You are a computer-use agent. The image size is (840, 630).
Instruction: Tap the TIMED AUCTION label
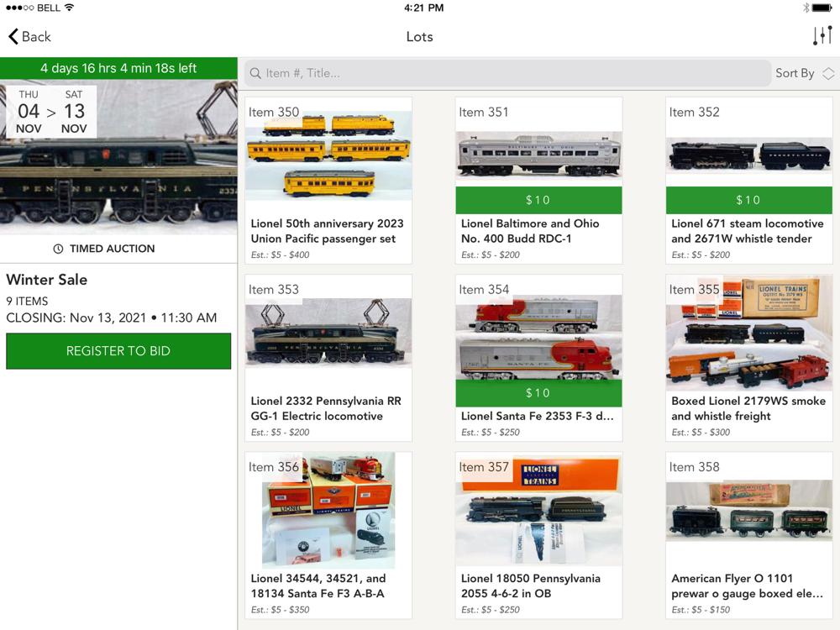pyautogui.click(x=112, y=249)
